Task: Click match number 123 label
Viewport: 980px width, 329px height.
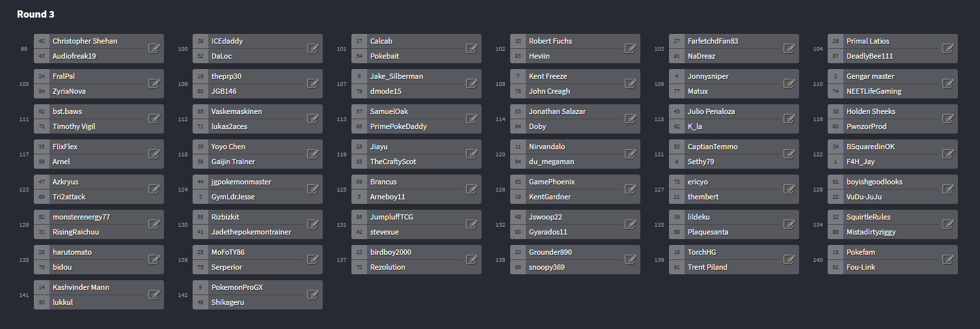Action: [25, 190]
